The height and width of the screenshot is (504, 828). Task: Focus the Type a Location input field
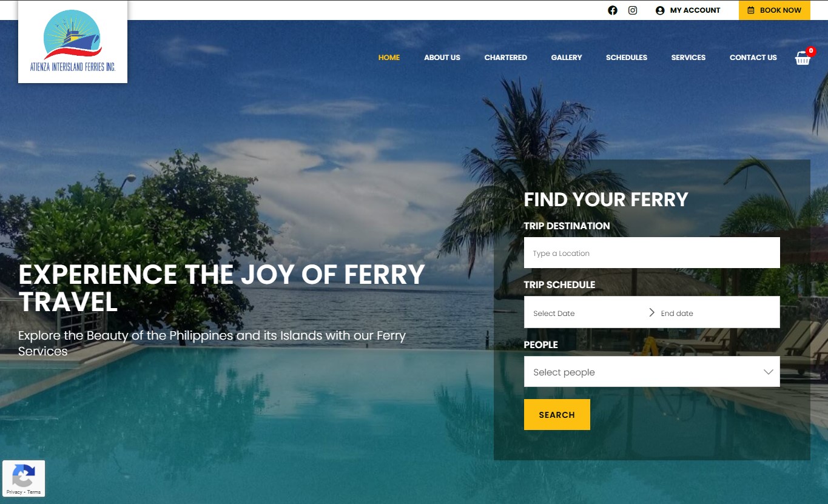click(652, 253)
